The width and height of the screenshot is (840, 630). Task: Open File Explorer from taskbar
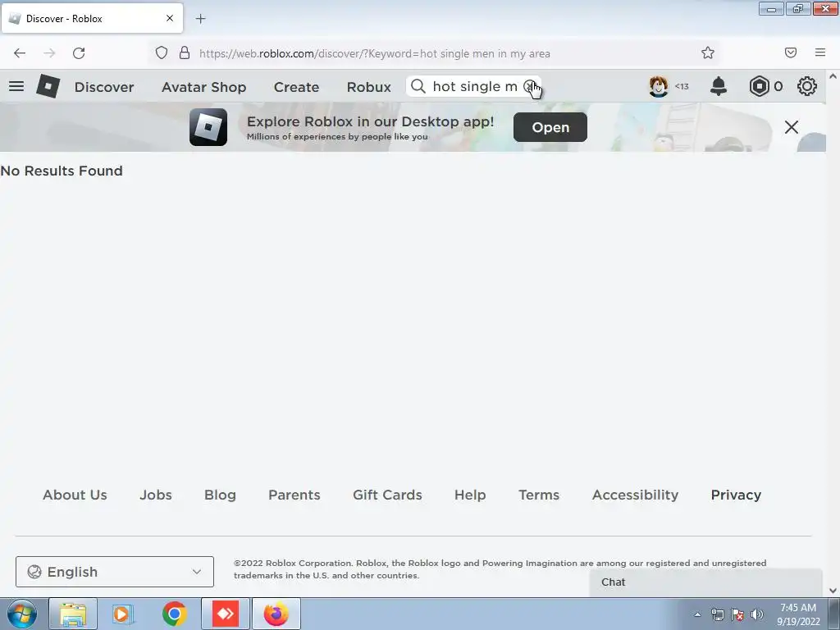73,614
